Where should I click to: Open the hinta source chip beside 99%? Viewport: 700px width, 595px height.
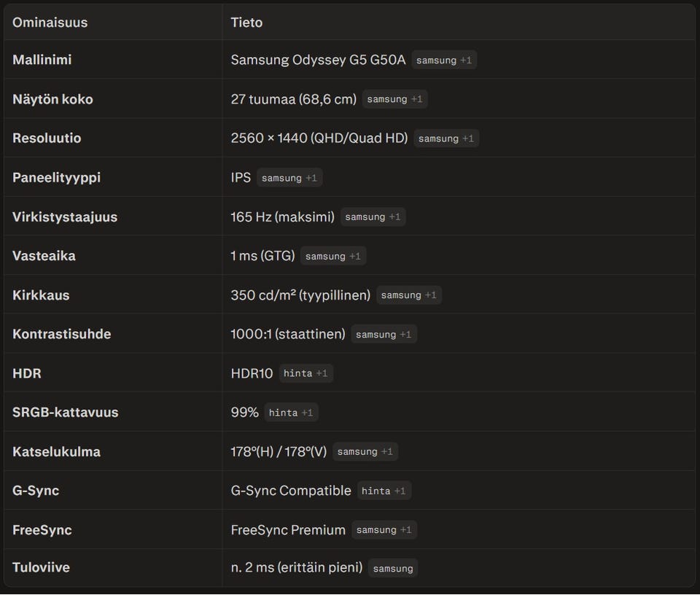pyautogui.click(x=291, y=413)
